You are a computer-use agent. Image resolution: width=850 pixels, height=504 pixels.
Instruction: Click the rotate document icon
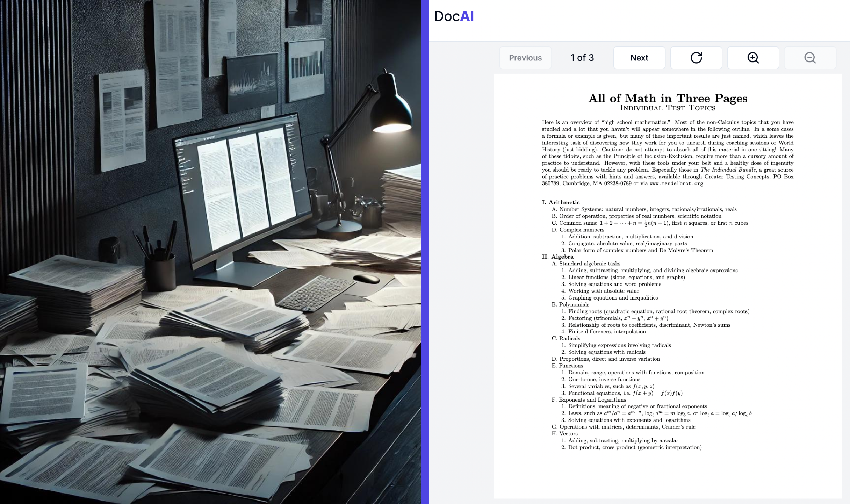click(x=696, y=58)
